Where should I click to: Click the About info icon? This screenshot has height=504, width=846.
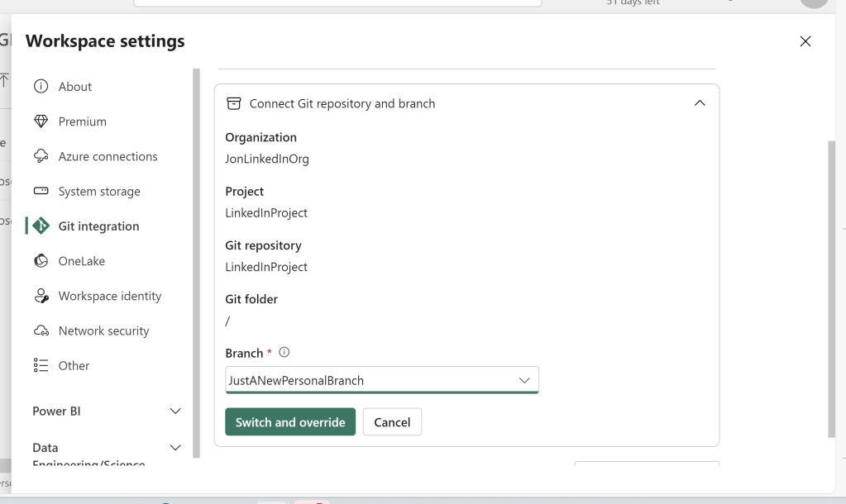click(41, 87)
